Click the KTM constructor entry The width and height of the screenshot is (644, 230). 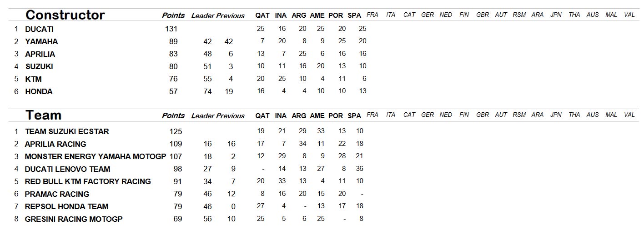(33, 79)
